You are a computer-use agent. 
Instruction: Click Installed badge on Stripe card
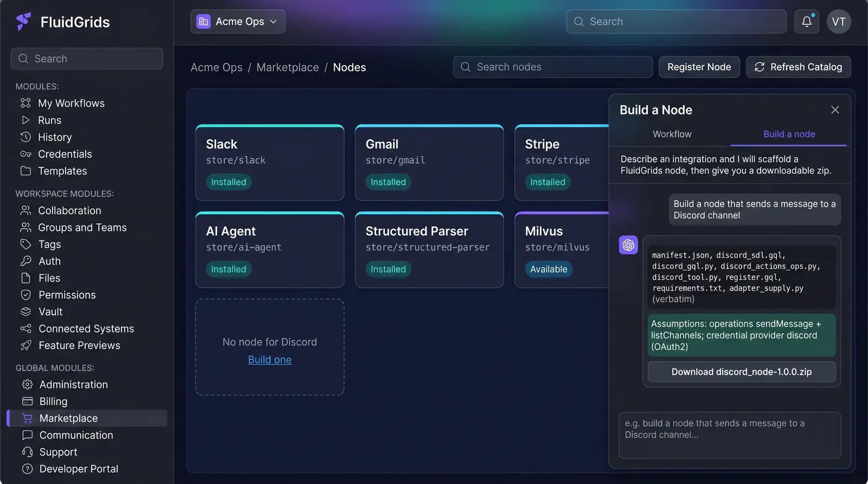[x=547, y=182]
